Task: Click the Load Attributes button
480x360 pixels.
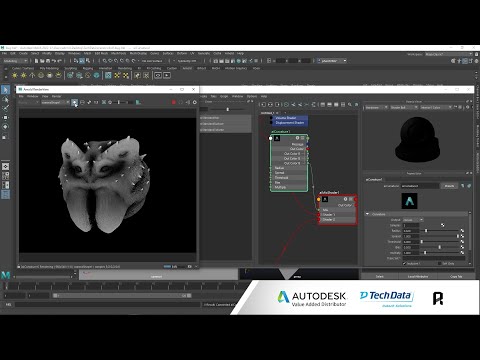Action: pyautogui.click(x=418, y=276)
